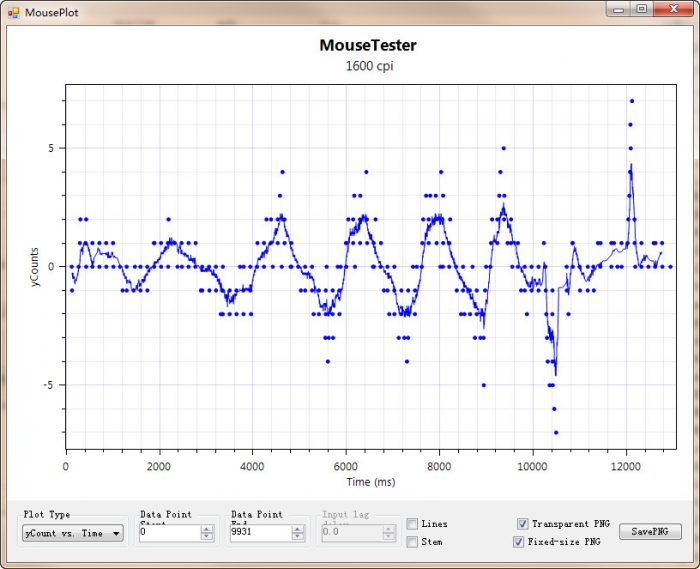Click the MouseTester plot title
The width and height of the screenshot is (700, 569).
(368, 45)
